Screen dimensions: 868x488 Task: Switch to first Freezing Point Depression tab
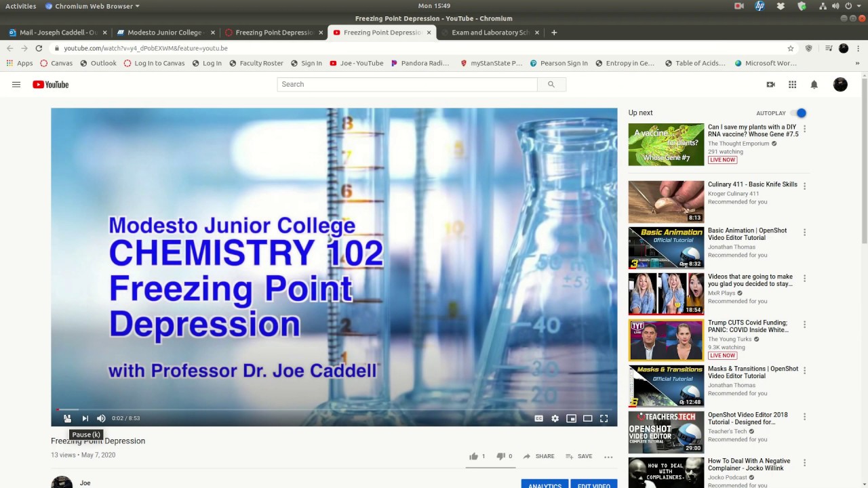click(x=273, y=33)
